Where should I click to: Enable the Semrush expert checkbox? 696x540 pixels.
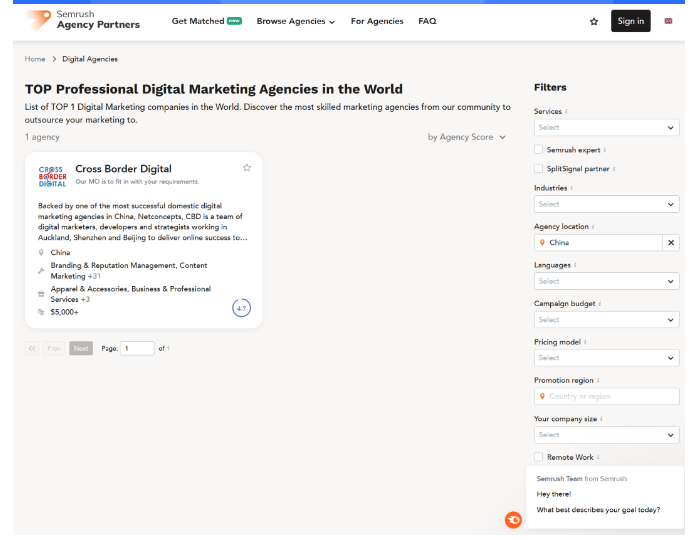tap(538, 150)
